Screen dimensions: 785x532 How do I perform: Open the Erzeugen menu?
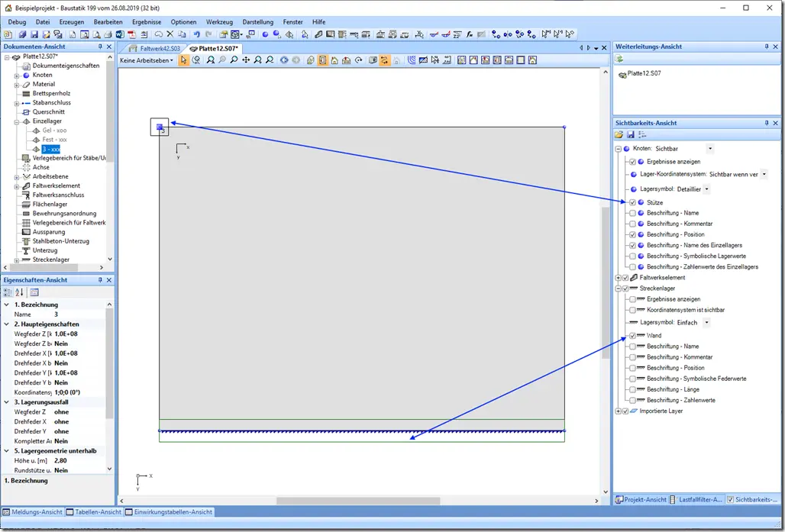point(72,22)
